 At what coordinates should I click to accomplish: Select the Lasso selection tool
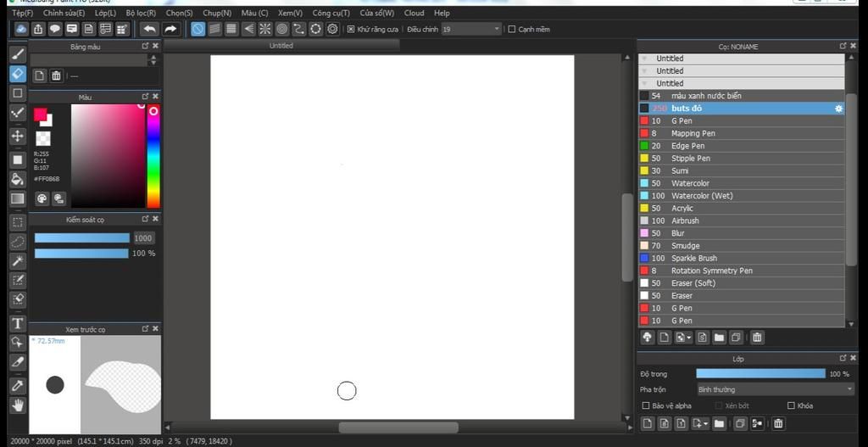point(18,242)
